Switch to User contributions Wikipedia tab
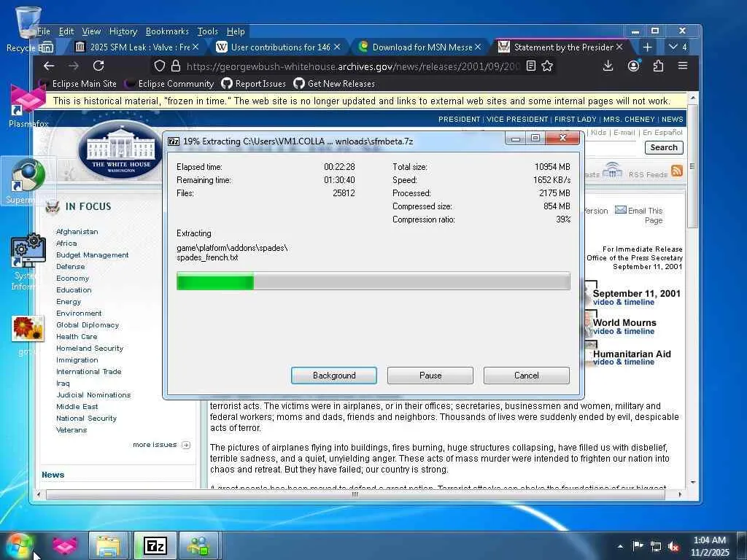 279,47
